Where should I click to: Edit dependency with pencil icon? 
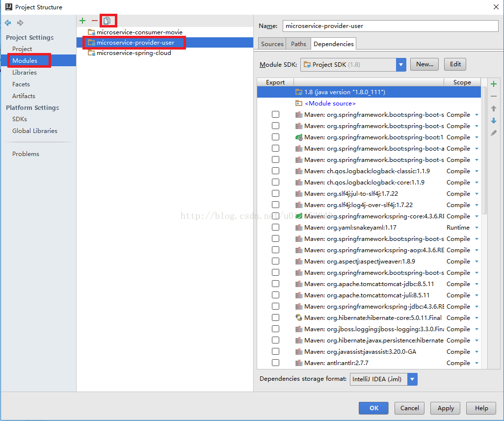[x=494, y=133]
